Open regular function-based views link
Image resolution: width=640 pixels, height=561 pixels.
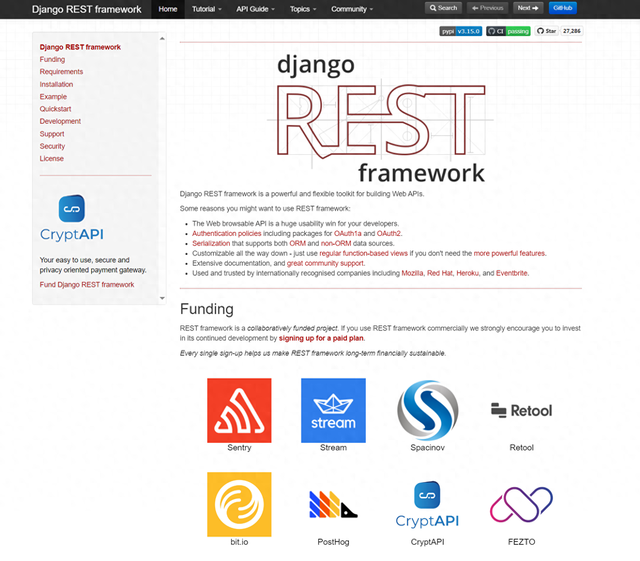point(363,253)
